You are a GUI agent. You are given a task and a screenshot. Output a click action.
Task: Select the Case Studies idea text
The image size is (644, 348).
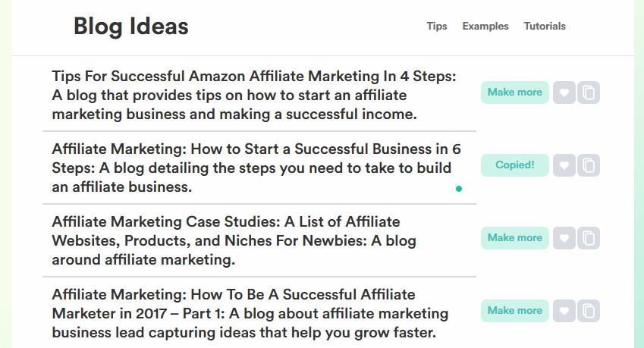[234, 240]
